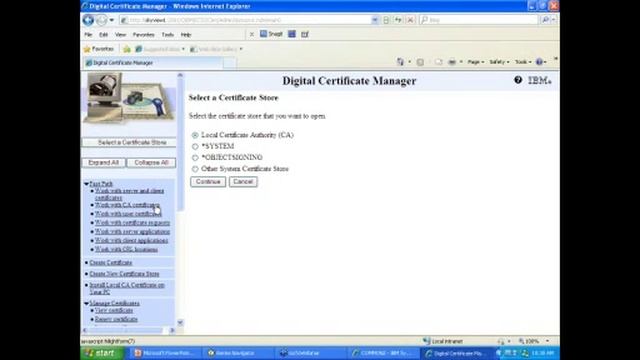
Task: Open the Favorites menu in menu bar
Action: coord(144,35)
